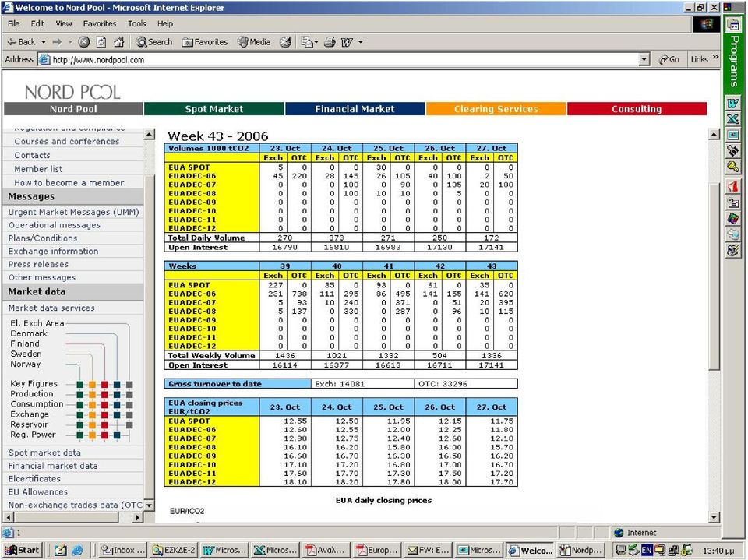Open the Edit menu
This screenshot has width=748, height=560.
[37, 23]
